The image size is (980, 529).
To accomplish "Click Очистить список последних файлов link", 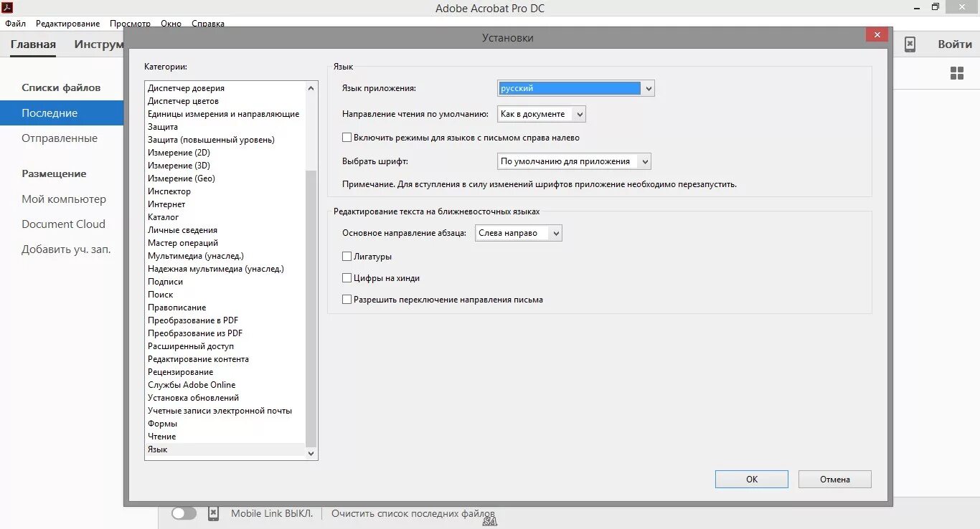I will point(413,514).
